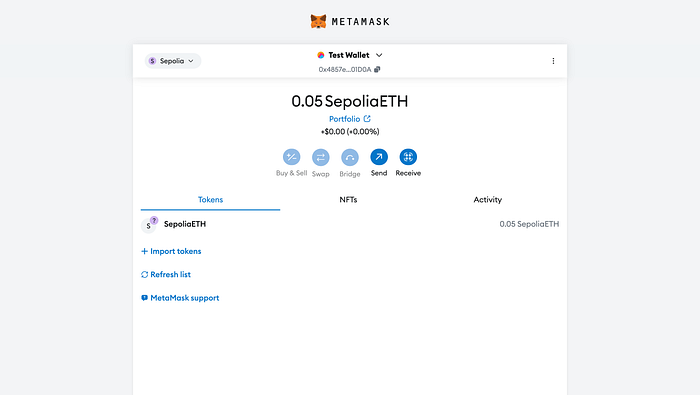Copy the wallet address with copy icon

click(x=377, y=70)
